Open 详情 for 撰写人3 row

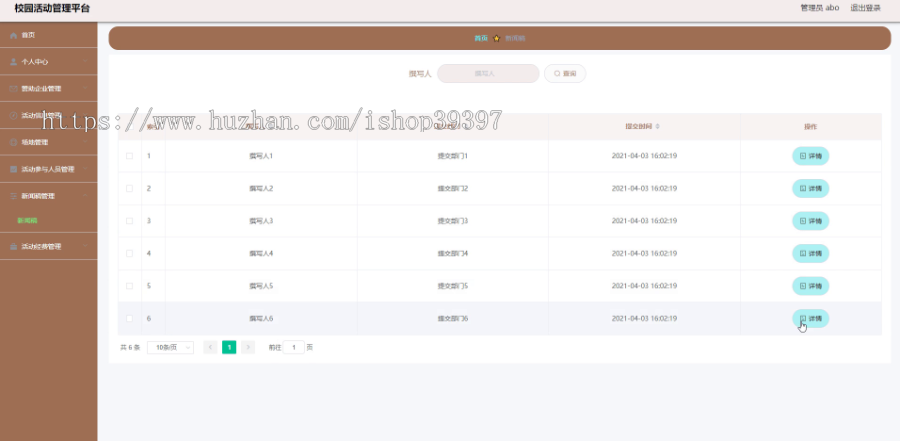(810, 221)
